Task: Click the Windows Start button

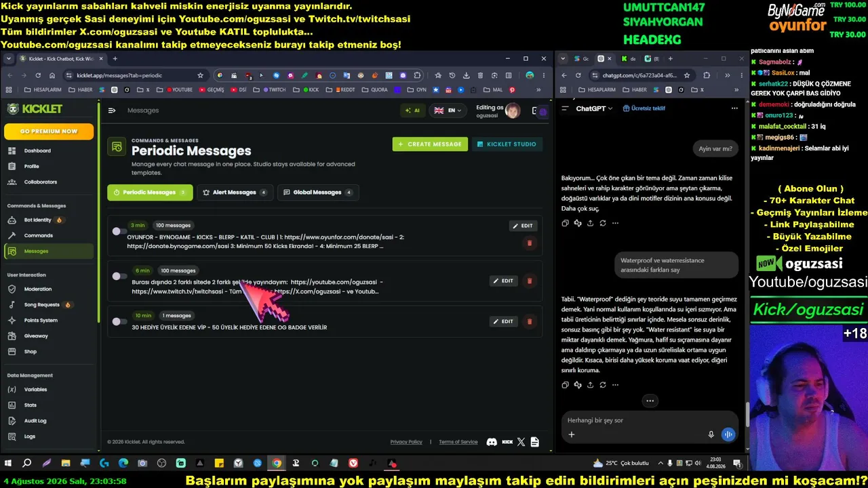Action: click(8, 464)
